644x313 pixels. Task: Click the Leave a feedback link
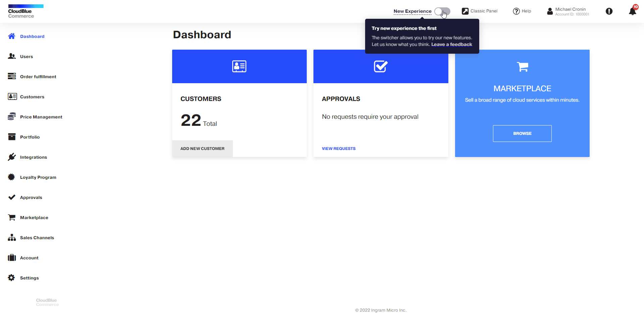click(x=452, y=44)
